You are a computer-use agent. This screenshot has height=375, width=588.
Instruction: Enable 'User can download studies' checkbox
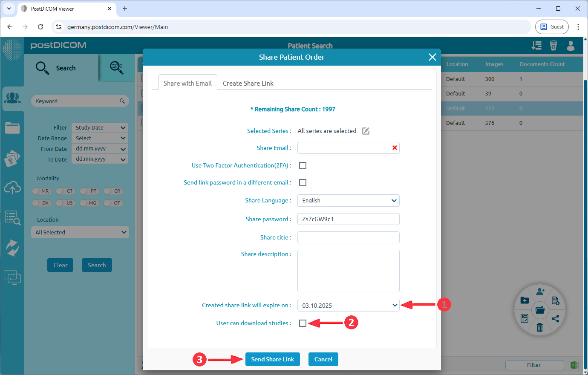303,323
